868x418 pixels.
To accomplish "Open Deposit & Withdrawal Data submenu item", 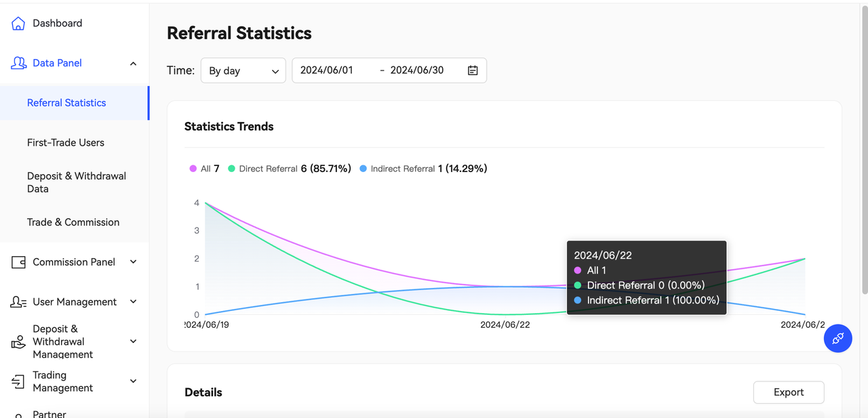I will tap(76, 182).
